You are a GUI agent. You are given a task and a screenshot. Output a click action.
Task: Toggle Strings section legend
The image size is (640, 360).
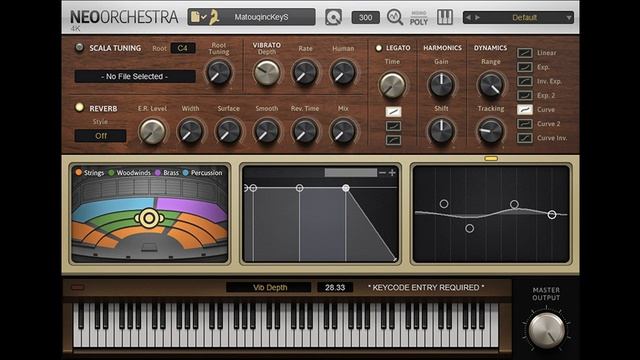(x=90, y=173)
